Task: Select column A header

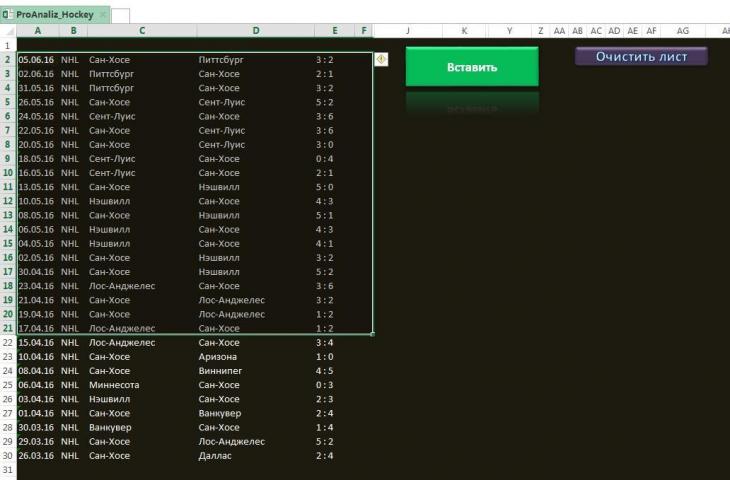Action: coord(37,31)
